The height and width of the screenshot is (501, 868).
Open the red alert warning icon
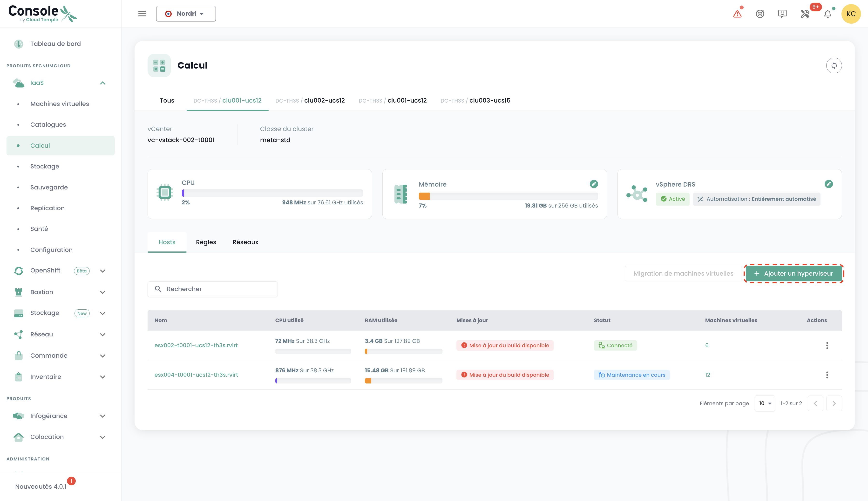coord(737,14)
